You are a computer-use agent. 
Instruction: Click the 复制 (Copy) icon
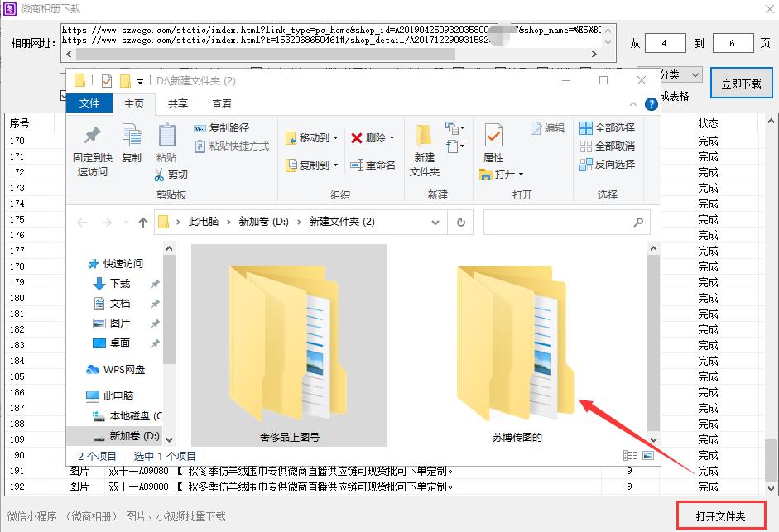click(x=132, y=141)
